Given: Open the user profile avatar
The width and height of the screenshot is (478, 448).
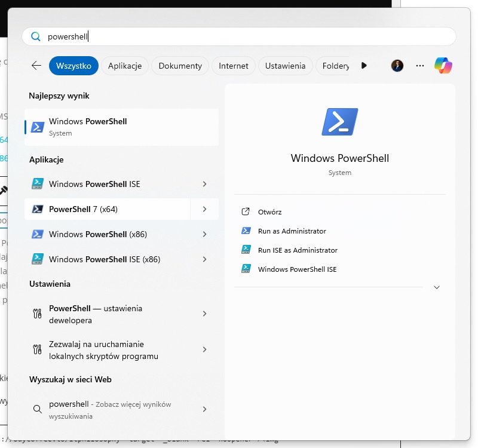Looking at the screenshot, I should pos(397,66).
